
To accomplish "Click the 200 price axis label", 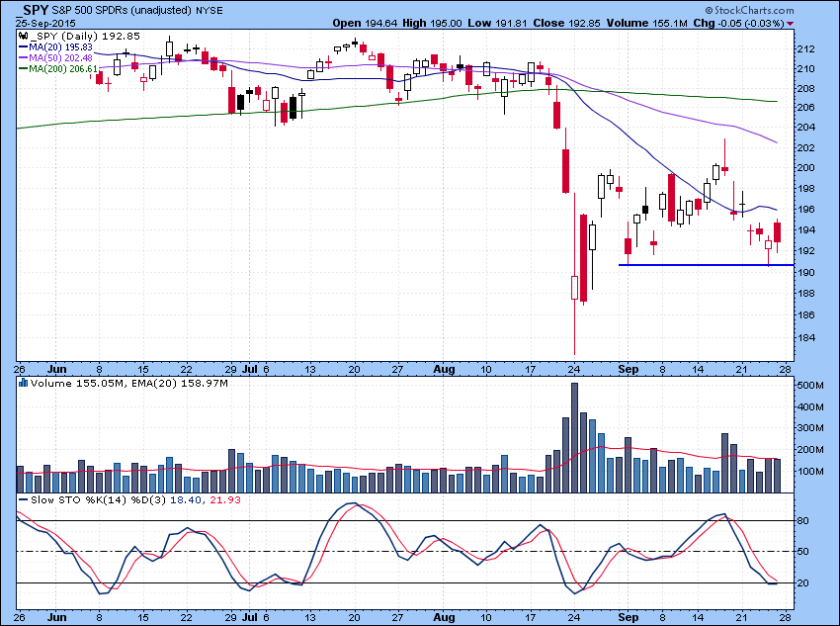I will point(806,168).
